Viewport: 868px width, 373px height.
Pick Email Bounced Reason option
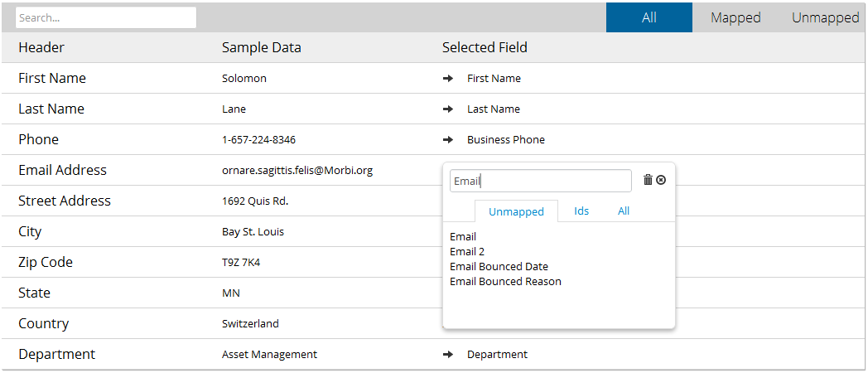[505, 282]
